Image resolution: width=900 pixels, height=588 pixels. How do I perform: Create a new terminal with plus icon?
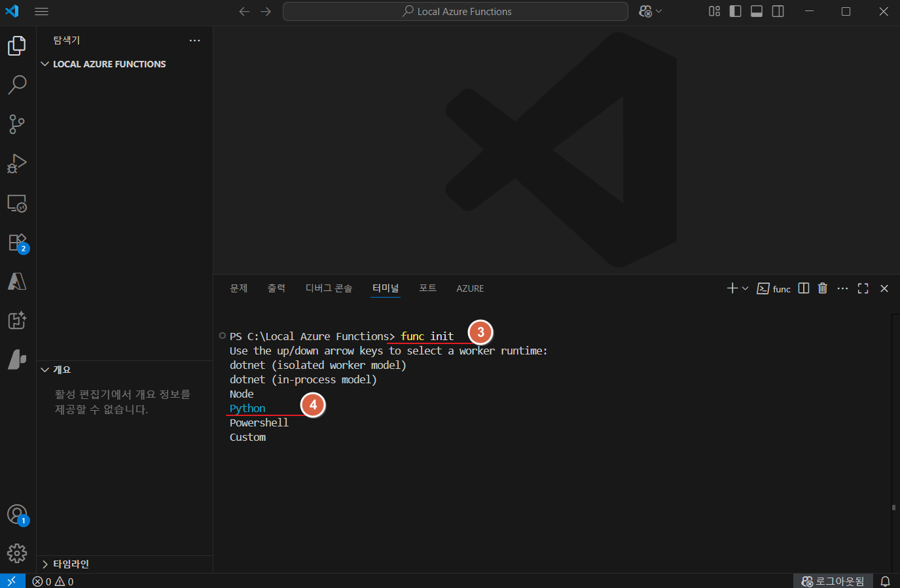coord(732,288)
